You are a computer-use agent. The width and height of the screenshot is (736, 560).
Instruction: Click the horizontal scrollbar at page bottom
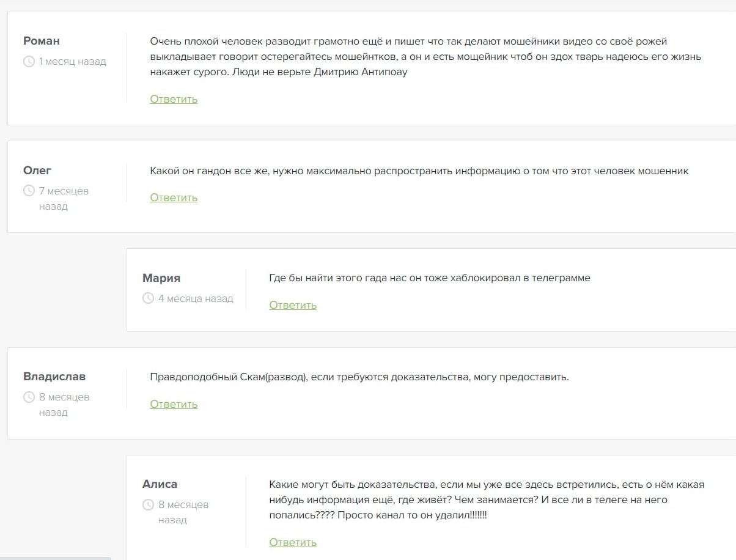(56, 558)
